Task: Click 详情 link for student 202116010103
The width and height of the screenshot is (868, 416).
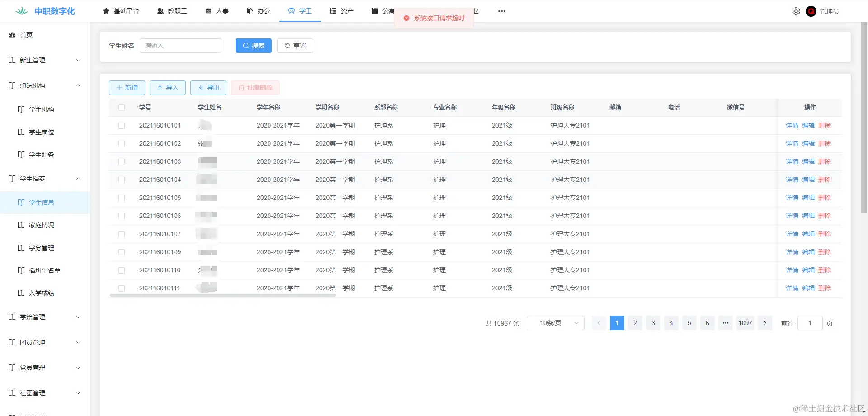Action: (792, 161)
